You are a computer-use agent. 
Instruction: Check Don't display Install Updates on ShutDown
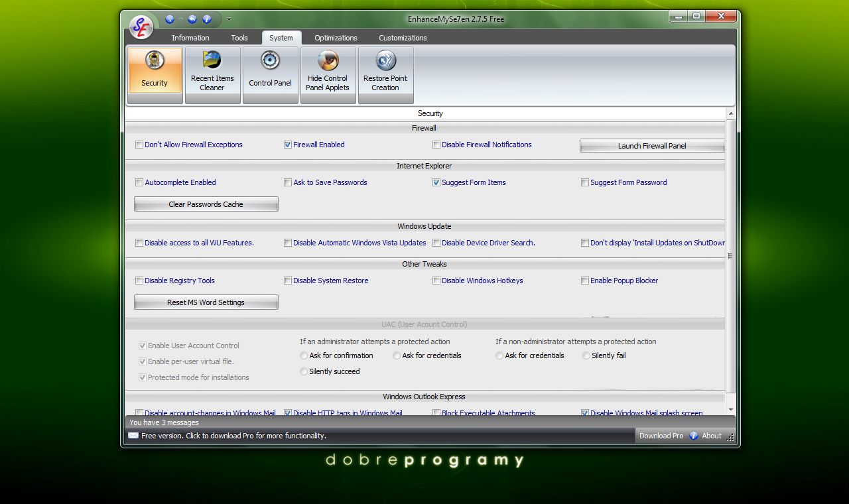tap(585, 243)
